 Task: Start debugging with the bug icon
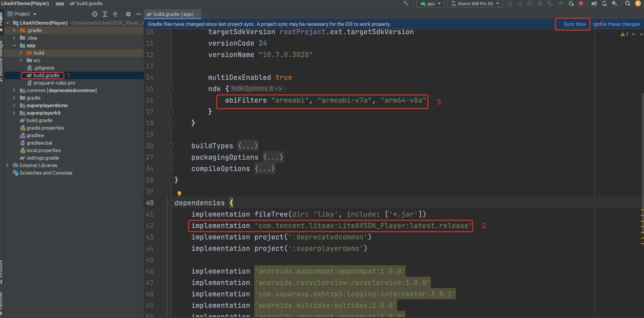point(540,4)
